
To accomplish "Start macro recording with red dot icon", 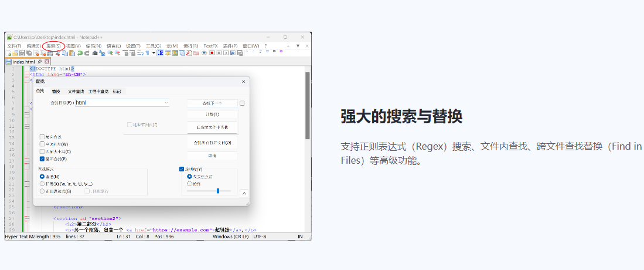I will click(212, 53).
